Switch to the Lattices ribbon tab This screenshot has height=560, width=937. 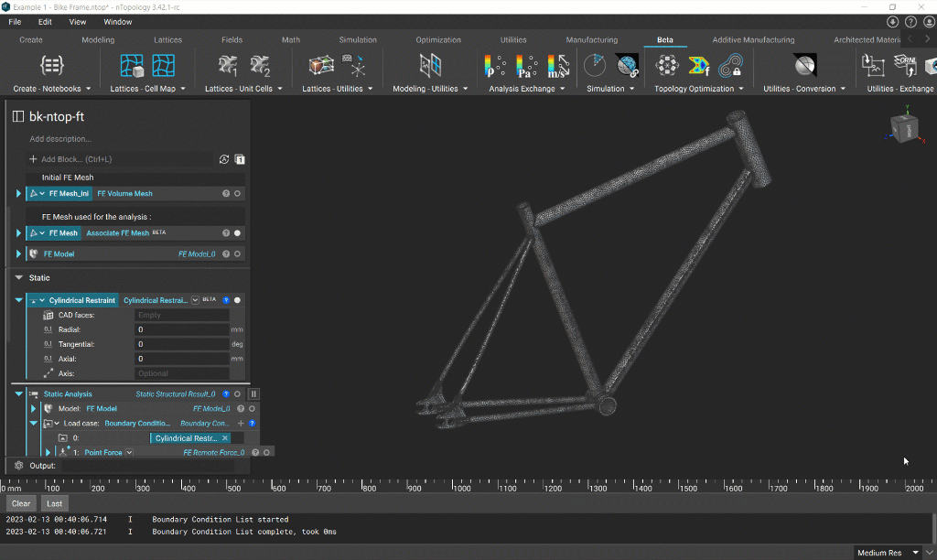coord(168,40)
